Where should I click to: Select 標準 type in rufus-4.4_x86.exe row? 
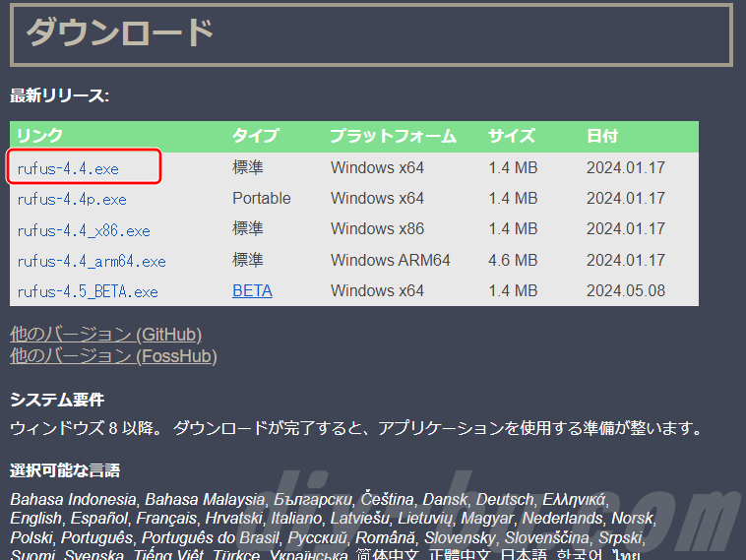pyautogui.click(x=248, y=229)
